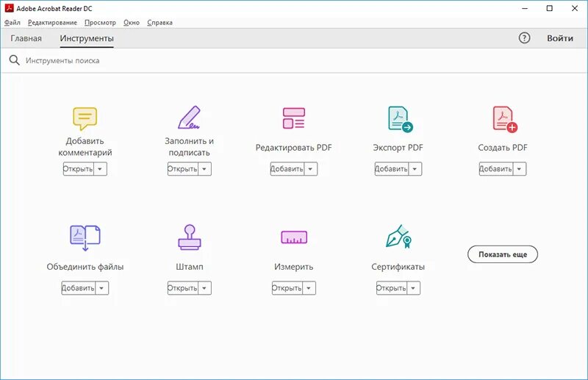This screenshot has height=380, width=588.
Task: Click Добавить under Экспорт PDF
Action: pos(392,169)
